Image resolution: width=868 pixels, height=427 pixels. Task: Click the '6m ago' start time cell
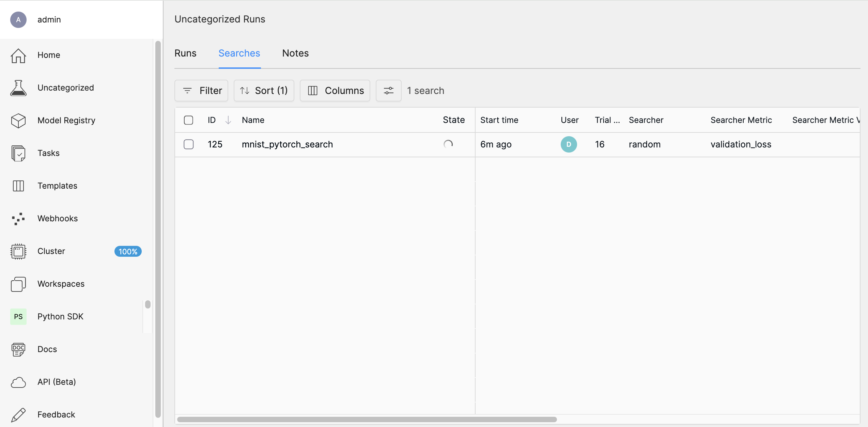(496, 144)
